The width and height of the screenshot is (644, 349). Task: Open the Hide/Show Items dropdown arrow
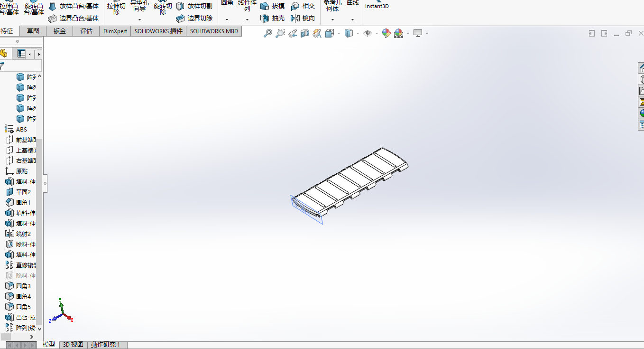click(x=377, y=33)
